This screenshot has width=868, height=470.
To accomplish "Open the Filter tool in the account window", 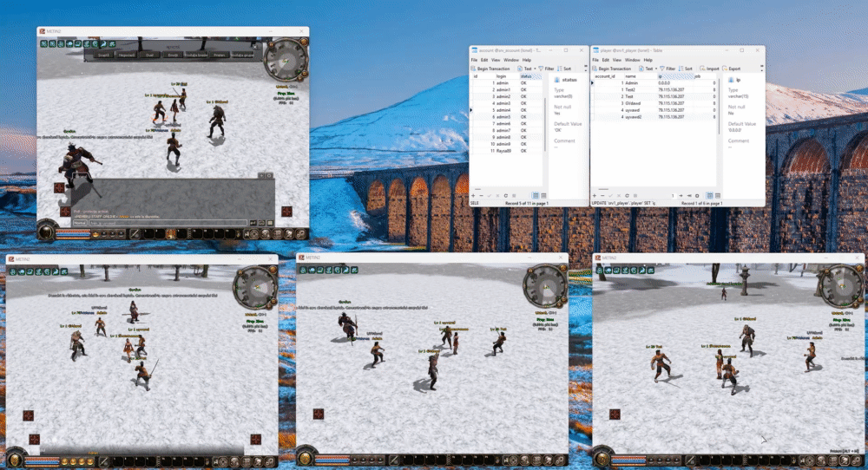I will pyautogui.click(x=546, y=69).
